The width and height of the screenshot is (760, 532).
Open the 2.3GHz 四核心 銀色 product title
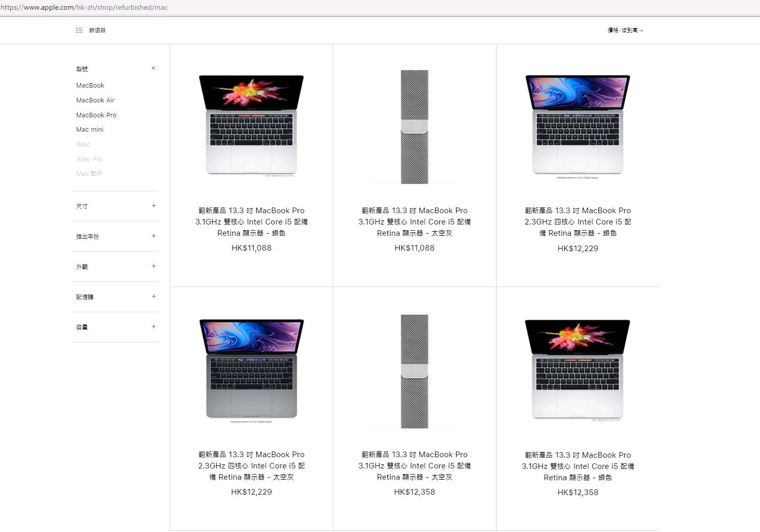578,221
